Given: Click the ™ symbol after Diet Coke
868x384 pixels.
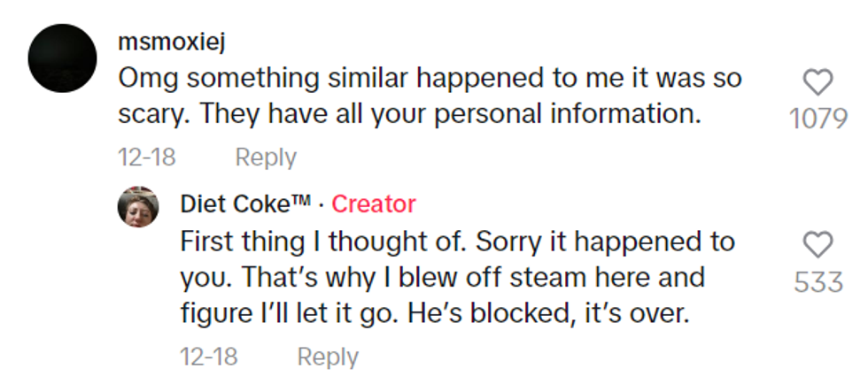Looking at the screenshot, I should [x=302, y=201].
